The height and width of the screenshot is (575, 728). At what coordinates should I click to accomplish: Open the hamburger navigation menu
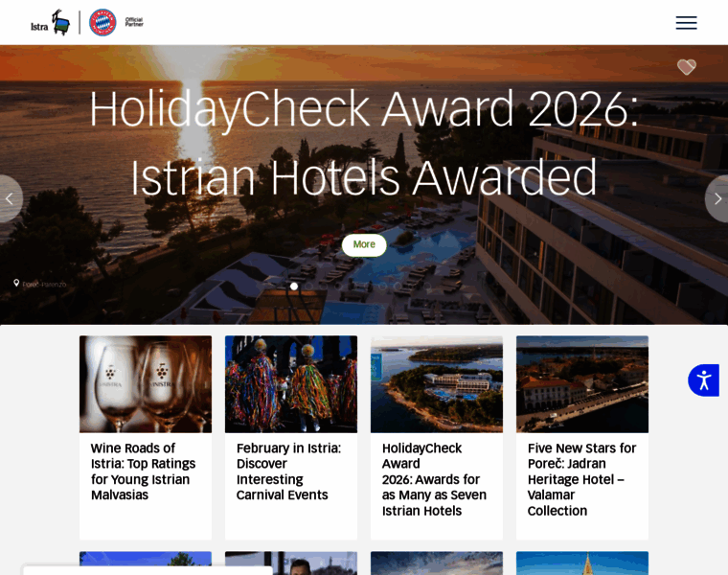[686, 22]
